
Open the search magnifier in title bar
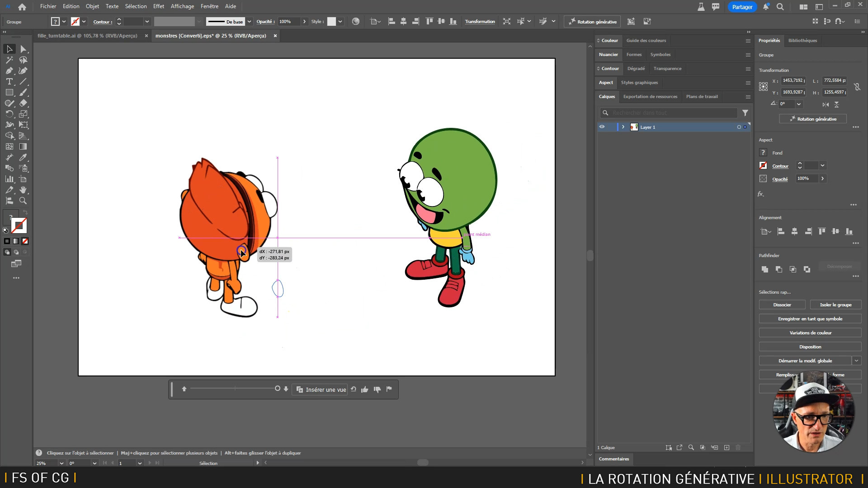[x=780, y=7]
